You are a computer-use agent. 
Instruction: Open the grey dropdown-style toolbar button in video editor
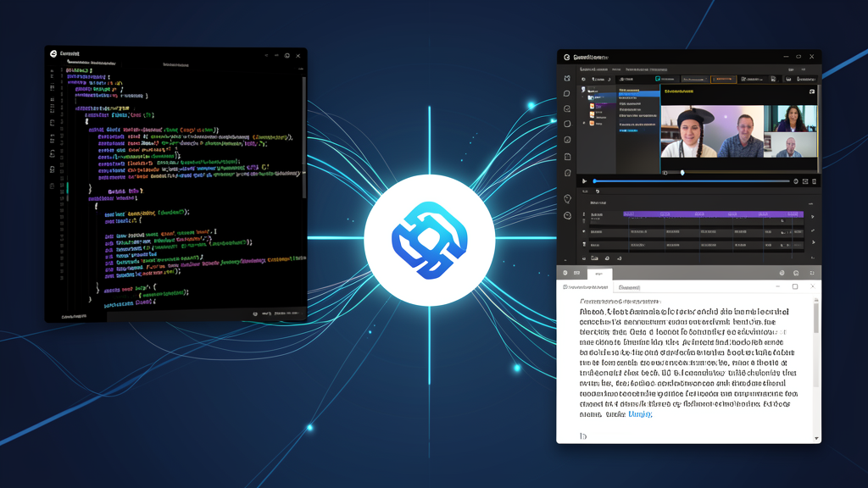694,79
